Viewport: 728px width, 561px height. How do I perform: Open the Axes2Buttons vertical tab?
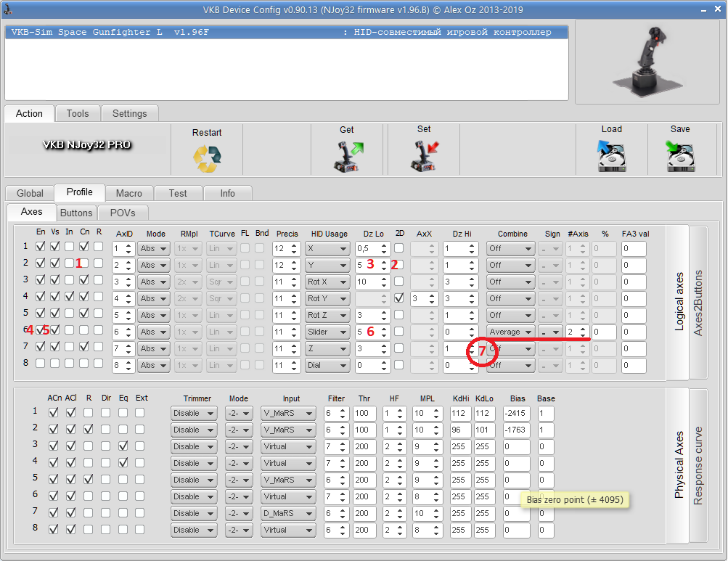(698, 303)
